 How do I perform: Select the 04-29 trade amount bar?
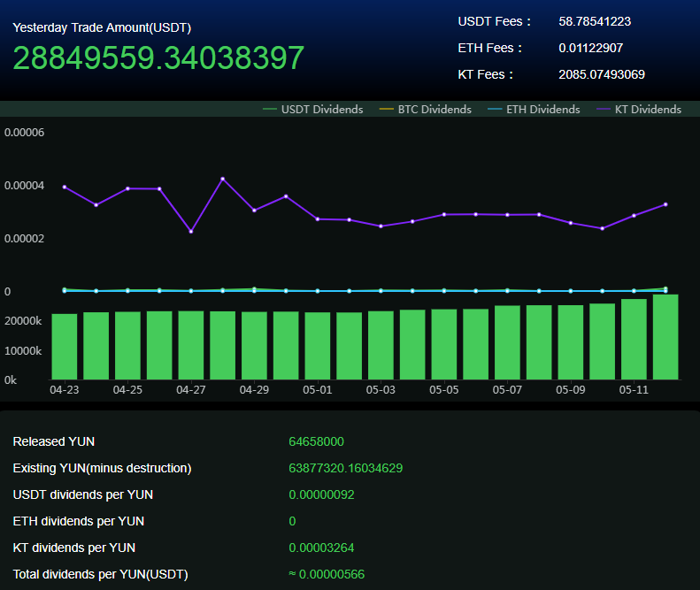pos(255,346)
